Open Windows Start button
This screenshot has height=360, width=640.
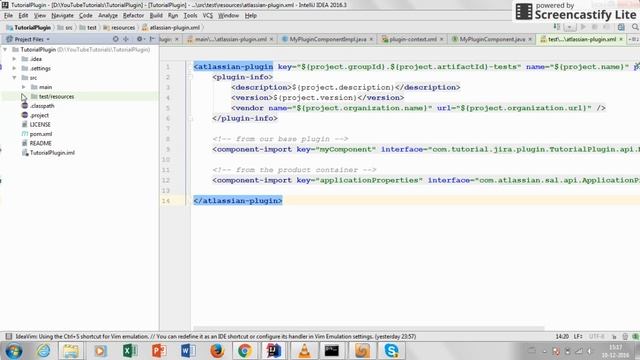(13, 351)
